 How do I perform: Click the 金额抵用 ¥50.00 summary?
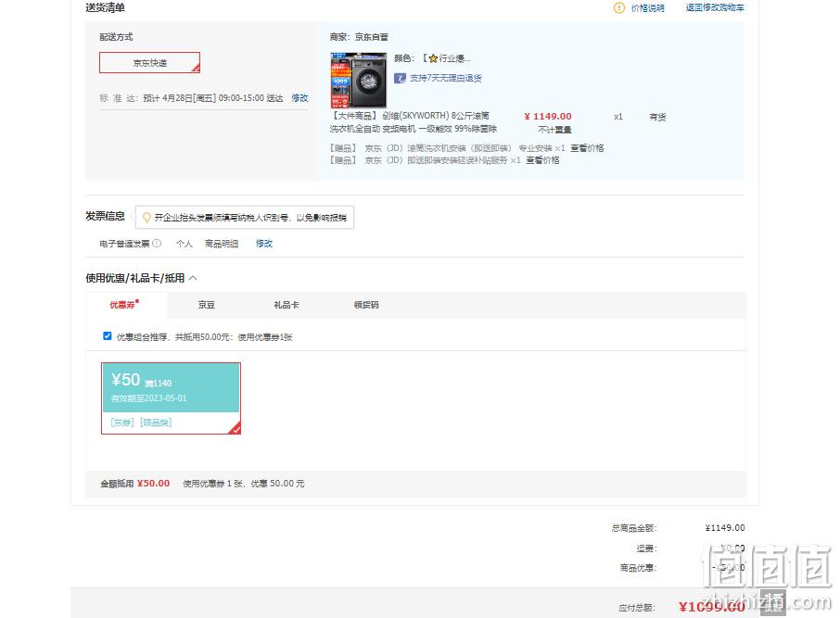tap(135, 483)
